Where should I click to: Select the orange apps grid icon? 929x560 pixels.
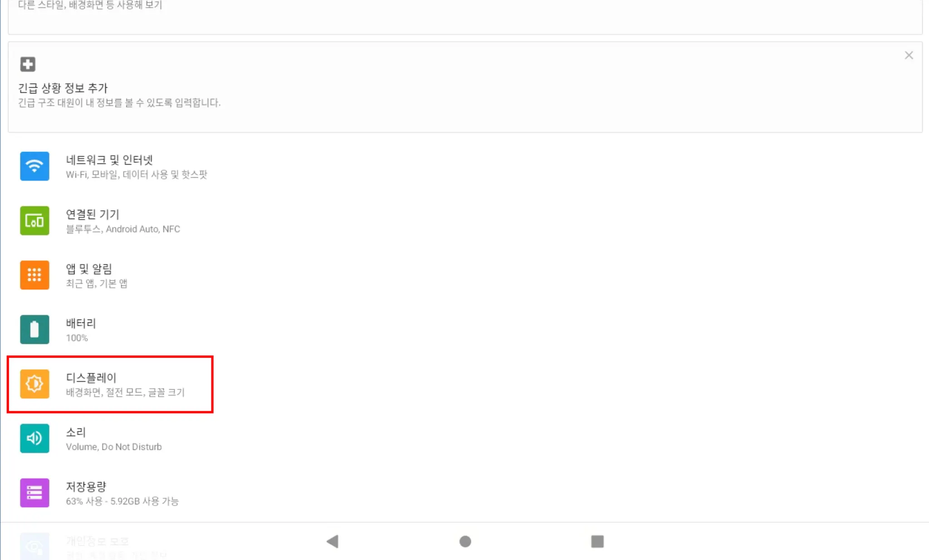[x=34, y=275]
